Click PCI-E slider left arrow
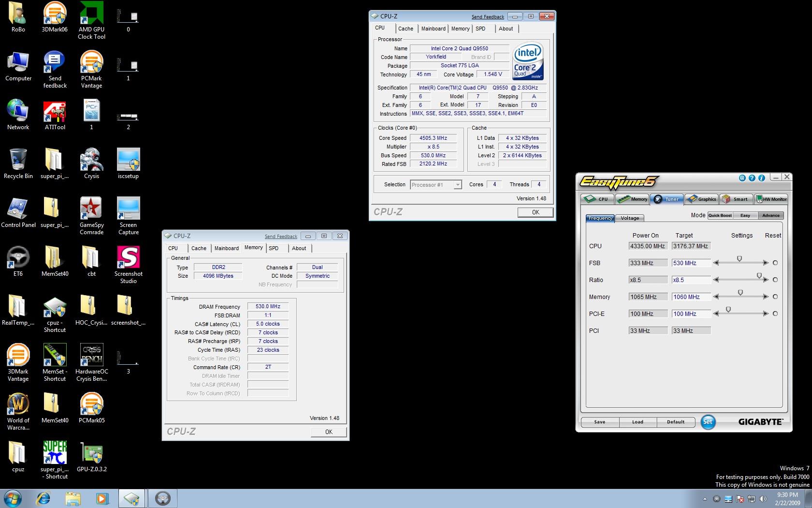 [716, 314]
